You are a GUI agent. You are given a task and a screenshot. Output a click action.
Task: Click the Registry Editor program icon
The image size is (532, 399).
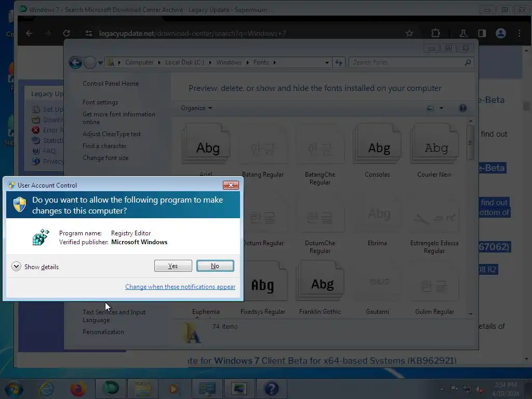[x=41, y=237]
